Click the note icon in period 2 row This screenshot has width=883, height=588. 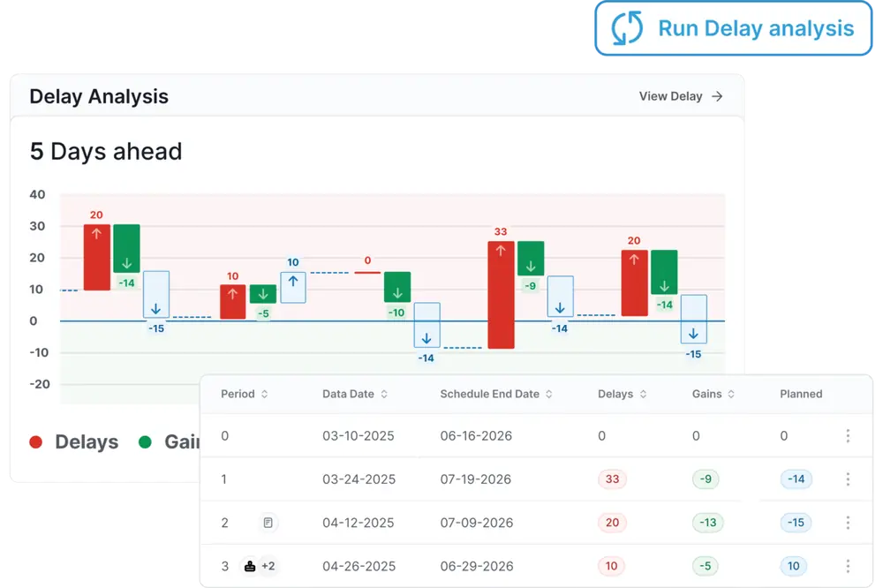coord(268,523)
